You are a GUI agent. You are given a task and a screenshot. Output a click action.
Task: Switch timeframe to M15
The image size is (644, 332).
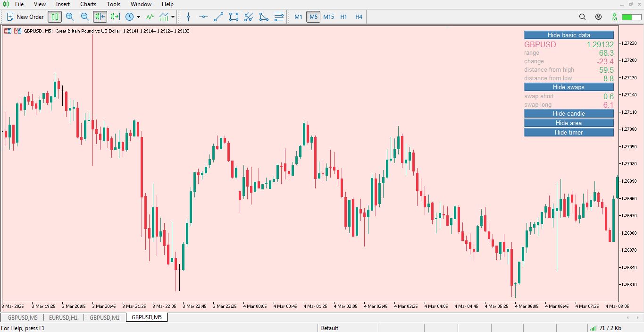[x=328, y=17]
